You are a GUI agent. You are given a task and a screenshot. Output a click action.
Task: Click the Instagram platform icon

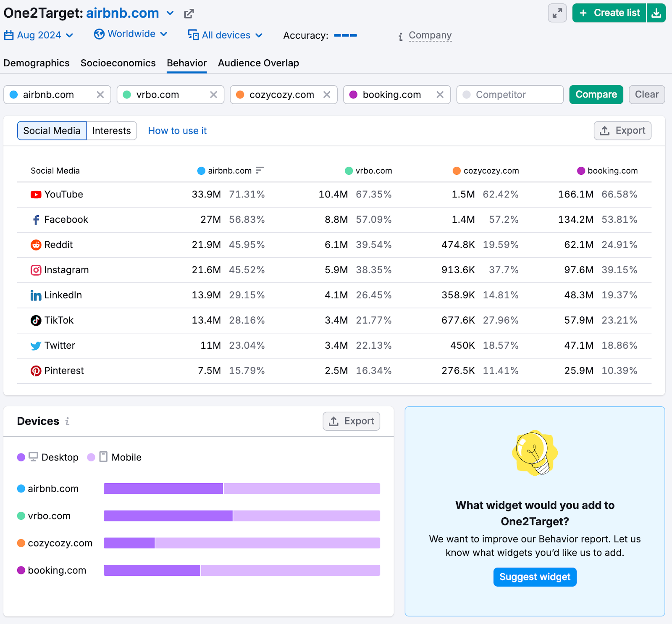(x=36, y=270)
